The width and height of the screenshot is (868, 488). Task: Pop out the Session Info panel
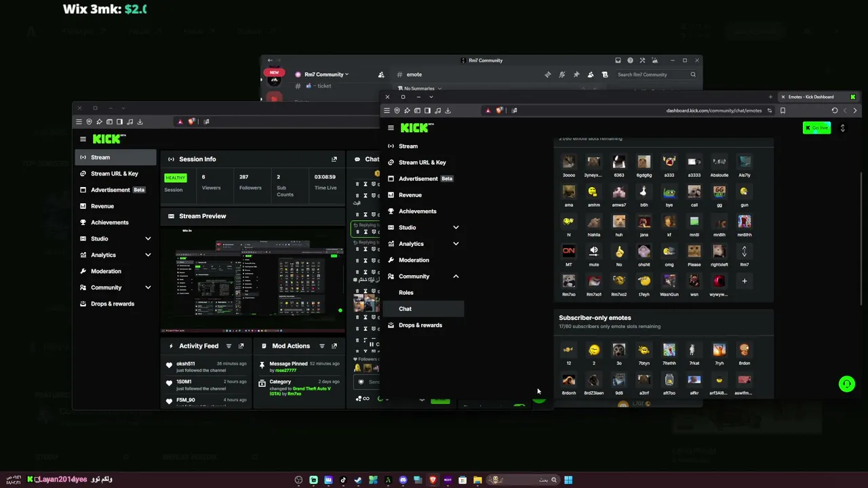coord(334,159)
